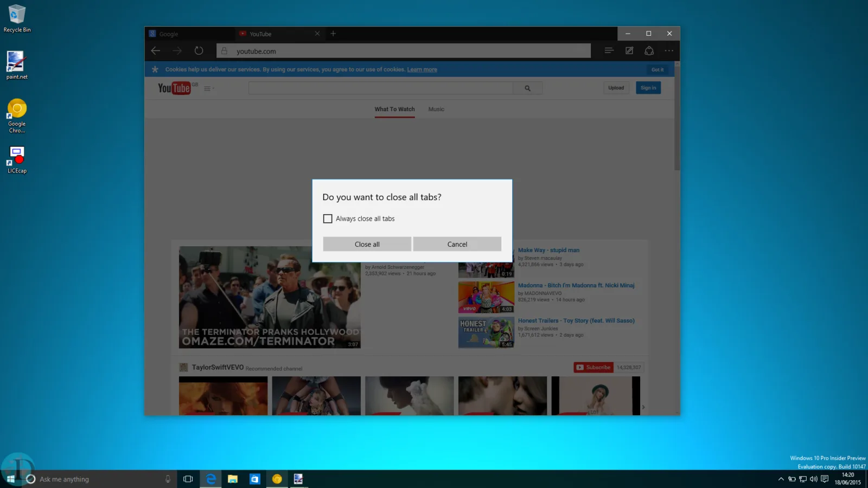Click the battery icon in system tray
The height and width of the screenshot is (488, 868).
(792, 479)
